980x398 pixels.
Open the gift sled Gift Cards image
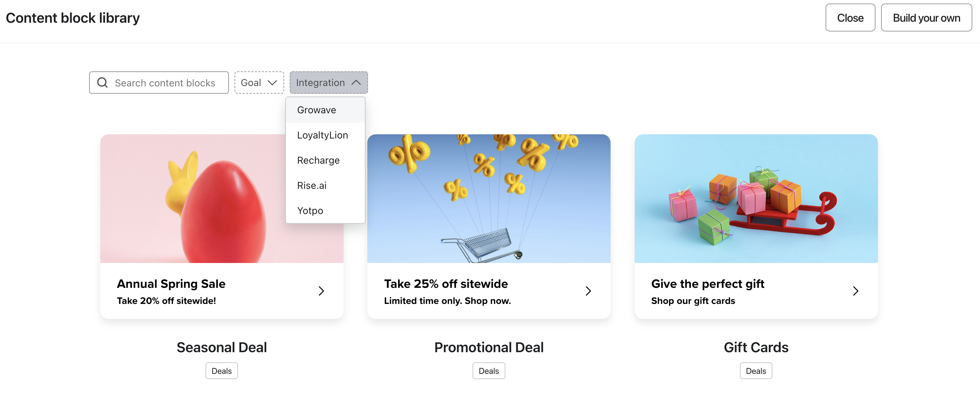pos(756,198)
